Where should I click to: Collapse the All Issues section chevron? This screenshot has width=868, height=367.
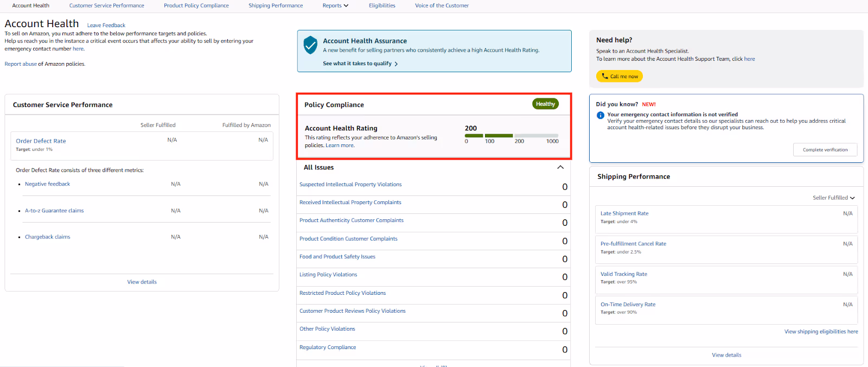pos(560,167)
